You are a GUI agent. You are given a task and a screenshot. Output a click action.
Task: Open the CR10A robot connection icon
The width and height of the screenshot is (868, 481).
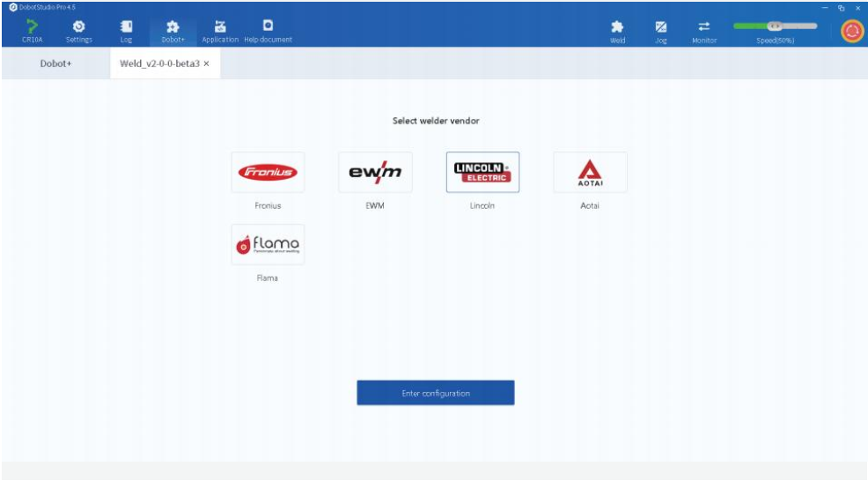32,31
